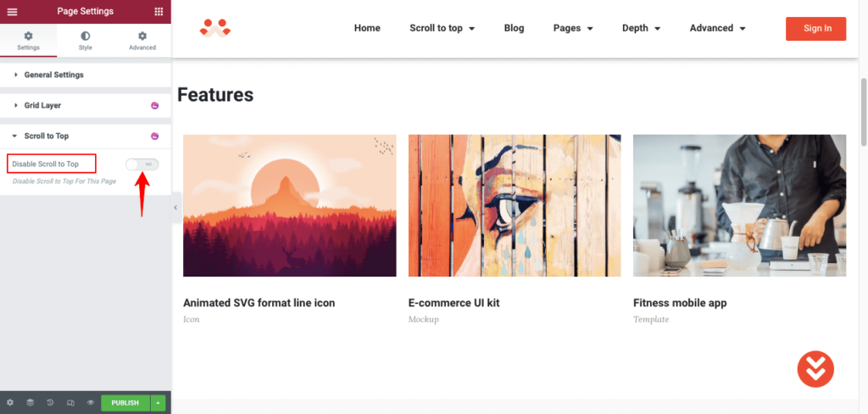Click the Sign In button
This screenshot has height=414, width=868.
point(816,29)
